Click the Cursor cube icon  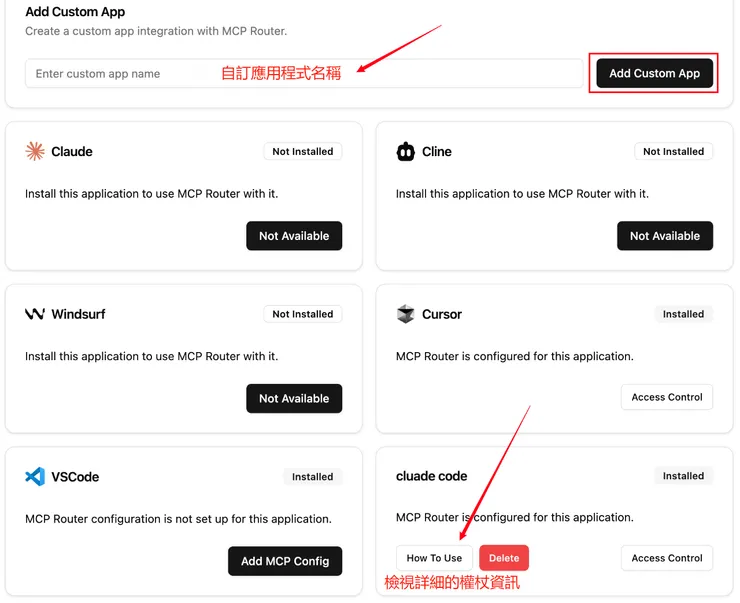click(405, 314)
